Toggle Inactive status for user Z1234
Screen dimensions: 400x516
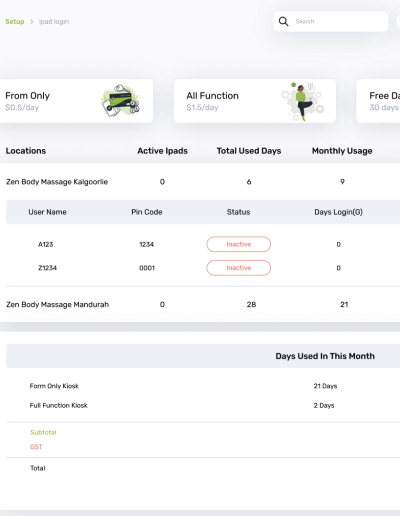coord(239,268)
